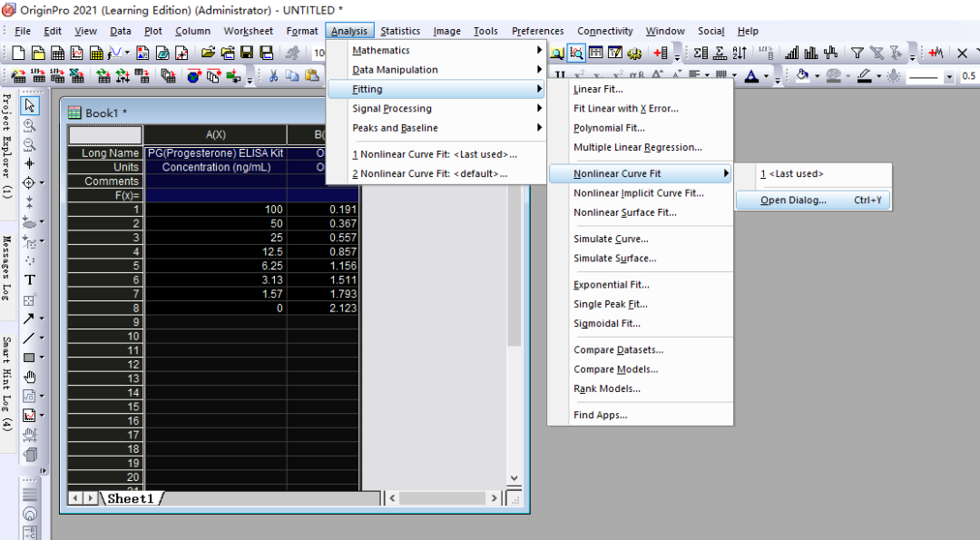Click the Save Project floppy disk icon

pos(247,54)
